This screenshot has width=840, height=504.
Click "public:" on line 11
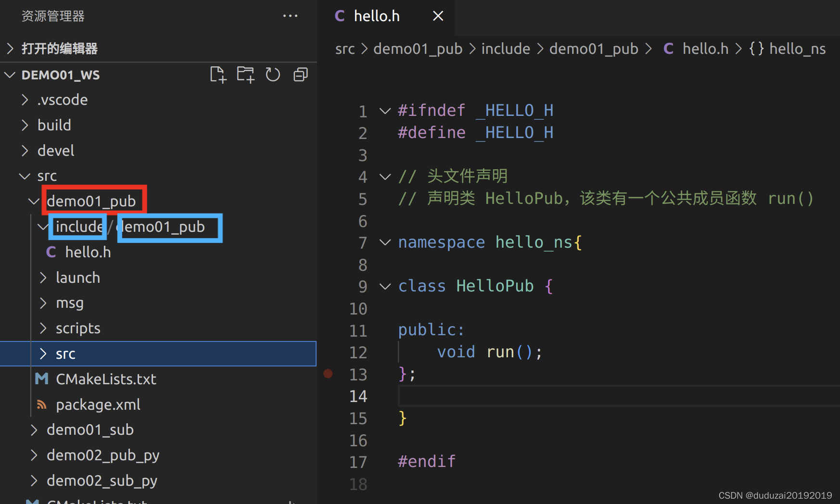click(432, 330)
